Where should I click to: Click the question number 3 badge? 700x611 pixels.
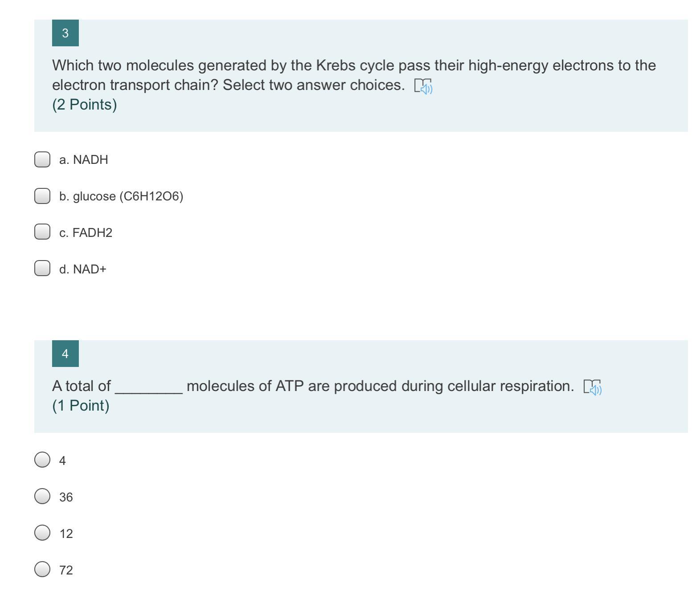(x=65, y=33)
